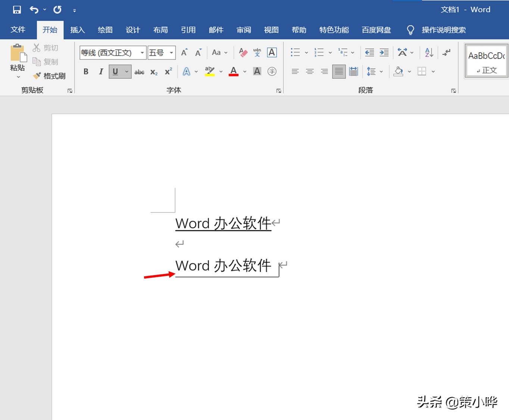Open the 布局 ribbon tab
The image size is (509, 420).
(x=160, y=30)
